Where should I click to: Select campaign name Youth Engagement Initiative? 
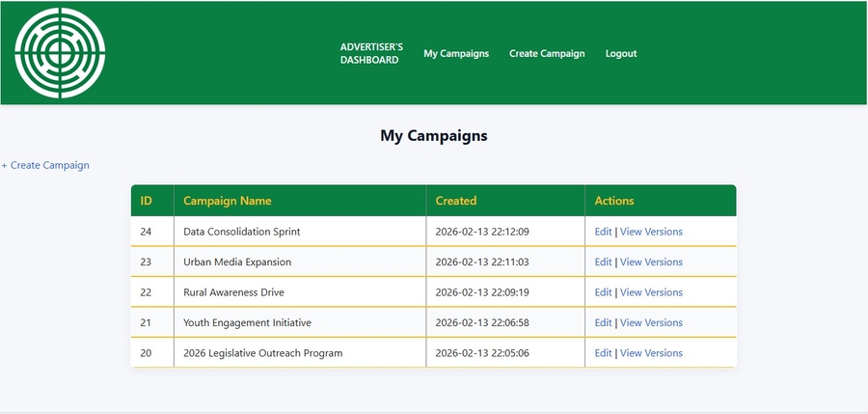[248, 322]
